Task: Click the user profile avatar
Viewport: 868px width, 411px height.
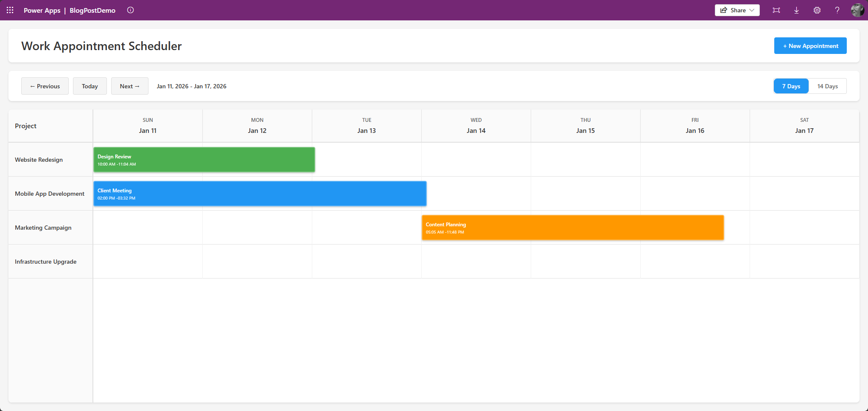Action: (857, 10)
